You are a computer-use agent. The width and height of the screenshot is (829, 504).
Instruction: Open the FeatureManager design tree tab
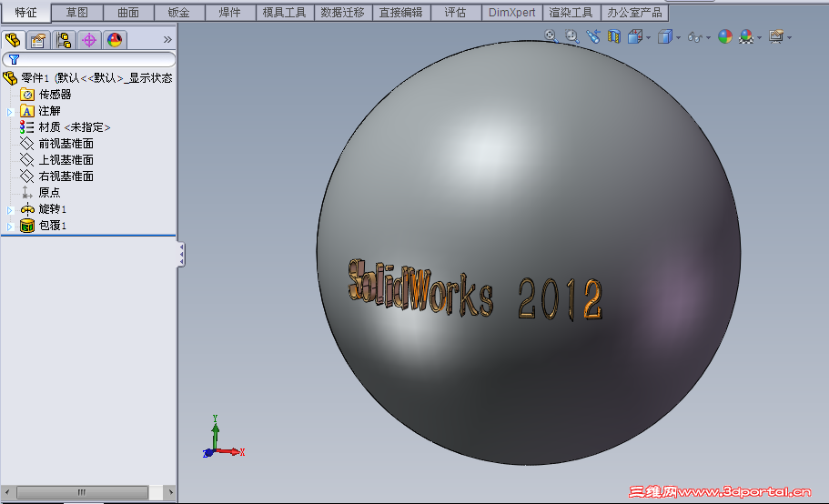[x=13, y=40]
